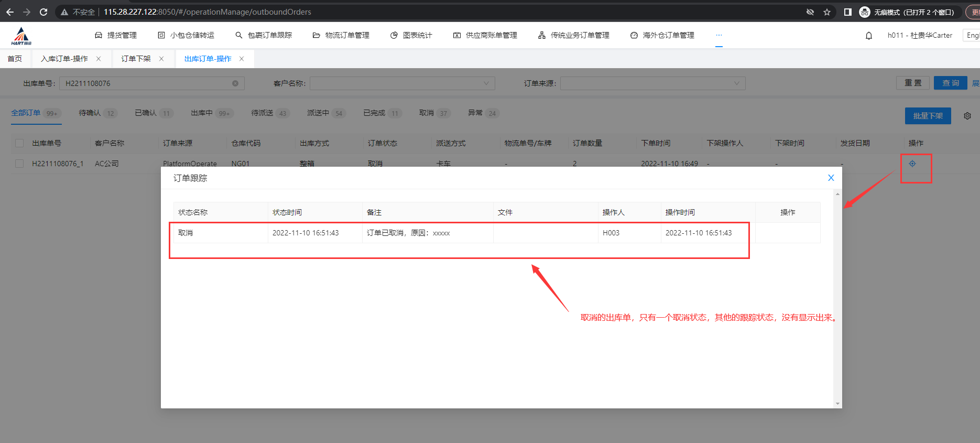Click the notification bell icon
This screenshot has height=443, width=980.
(868, 36)
